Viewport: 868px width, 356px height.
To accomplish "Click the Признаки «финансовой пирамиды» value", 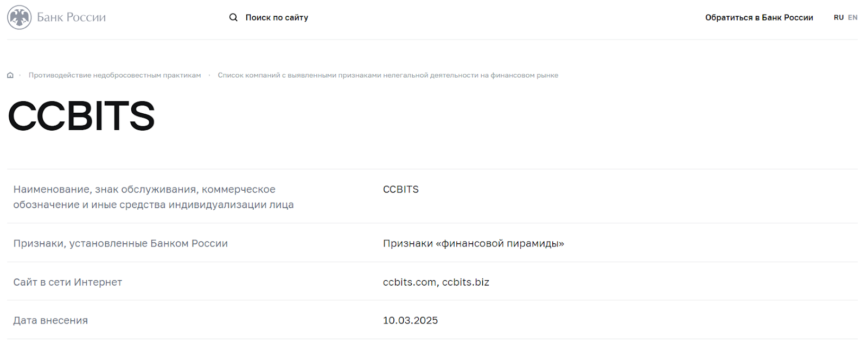I will (x=473, y=243).
